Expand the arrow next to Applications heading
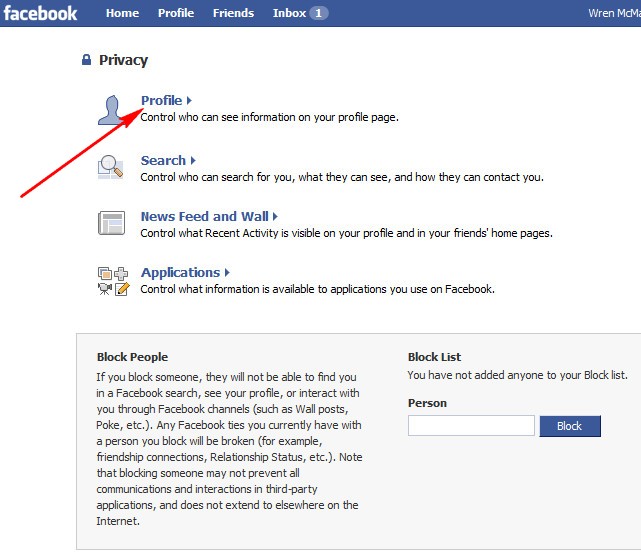This screenshot has width=641, height=556. pos(227,272)
